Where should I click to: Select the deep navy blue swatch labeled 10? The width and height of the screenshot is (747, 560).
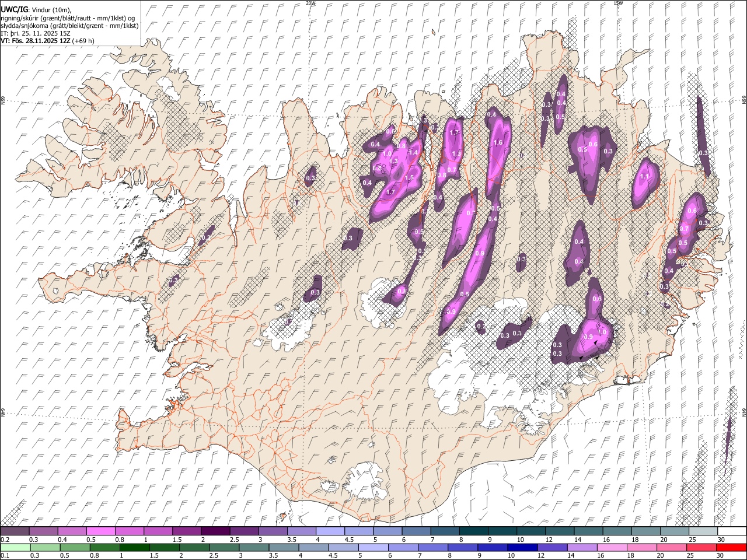click(522, 547)
